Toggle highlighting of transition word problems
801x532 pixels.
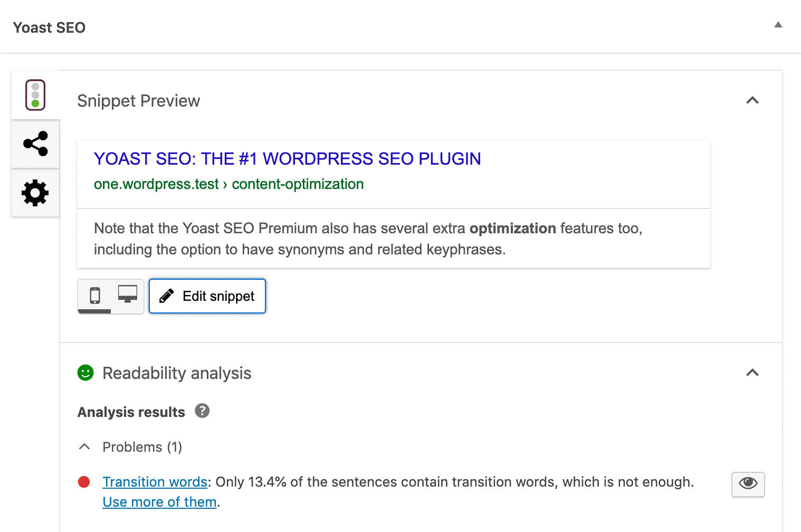pyautogui.click(x=747, y=484)
